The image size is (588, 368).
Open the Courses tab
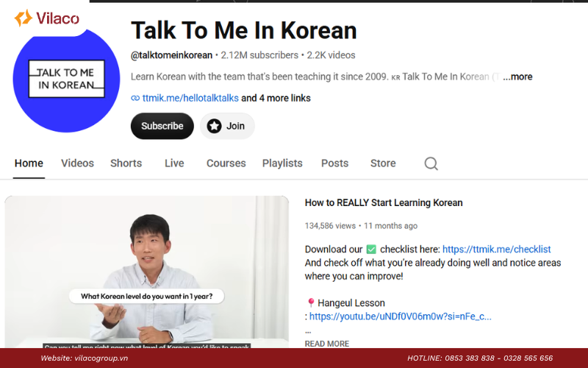point(226,163)
